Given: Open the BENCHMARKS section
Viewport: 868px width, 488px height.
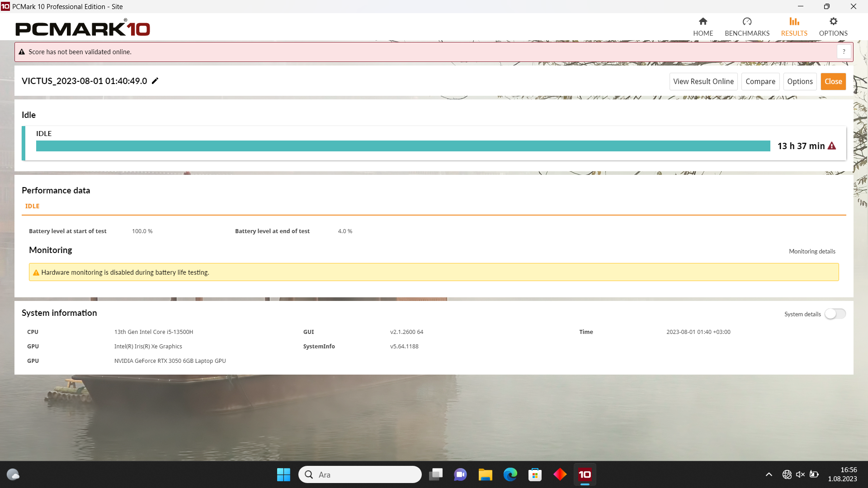Looking at the screenshot, I should click(747, 27).
